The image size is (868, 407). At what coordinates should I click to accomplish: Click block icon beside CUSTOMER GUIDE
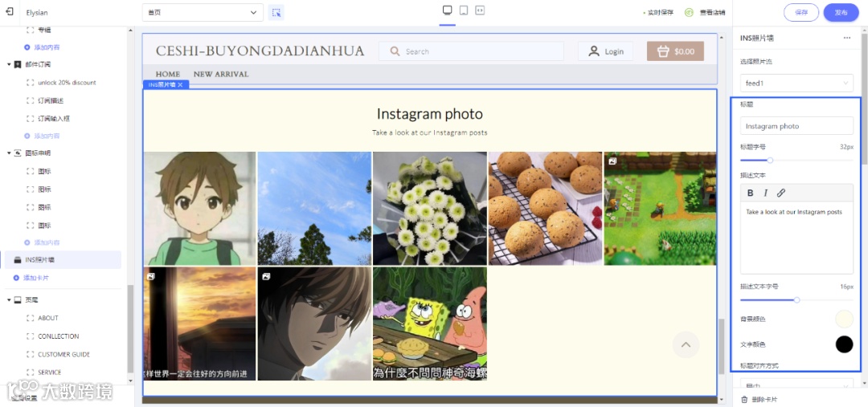(x=31, y=355)
